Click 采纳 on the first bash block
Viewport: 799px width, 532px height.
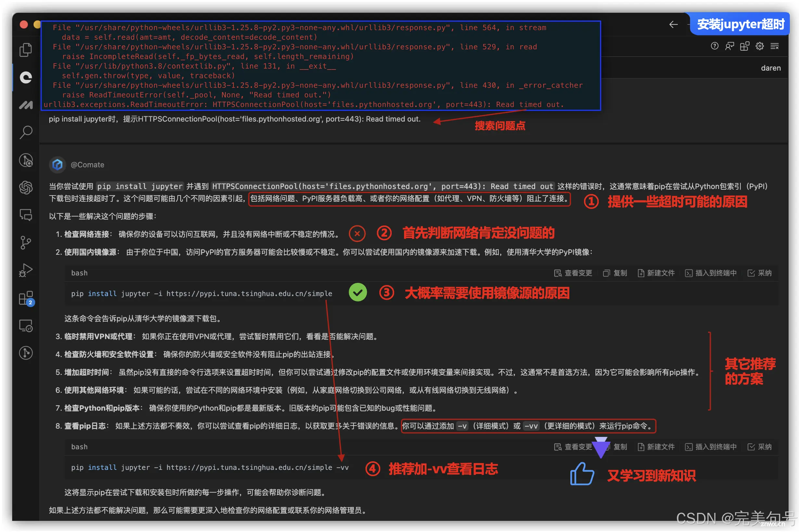(x=759, y=273)
